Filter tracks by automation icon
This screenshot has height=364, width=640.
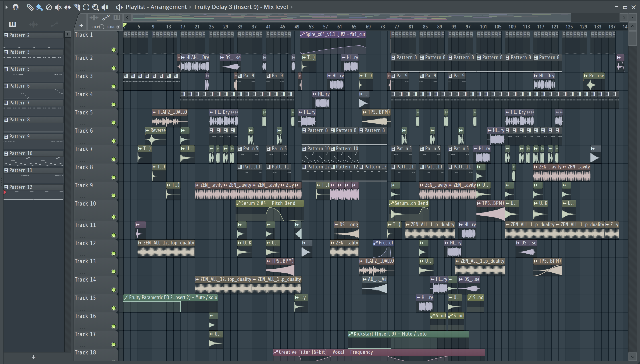click(x=106, y=18)
